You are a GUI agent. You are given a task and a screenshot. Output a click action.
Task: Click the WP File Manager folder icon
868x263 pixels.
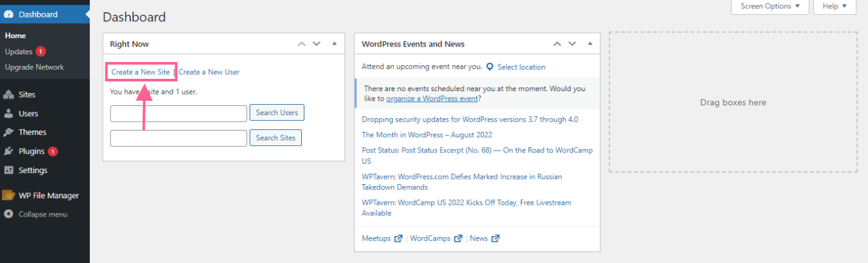tap(8, 195)
